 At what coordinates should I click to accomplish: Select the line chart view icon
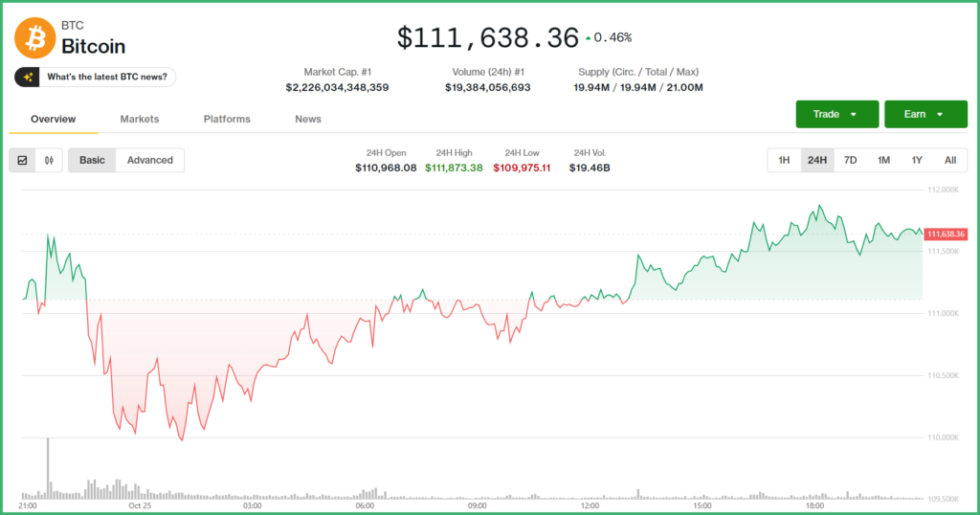click(23, 160)
